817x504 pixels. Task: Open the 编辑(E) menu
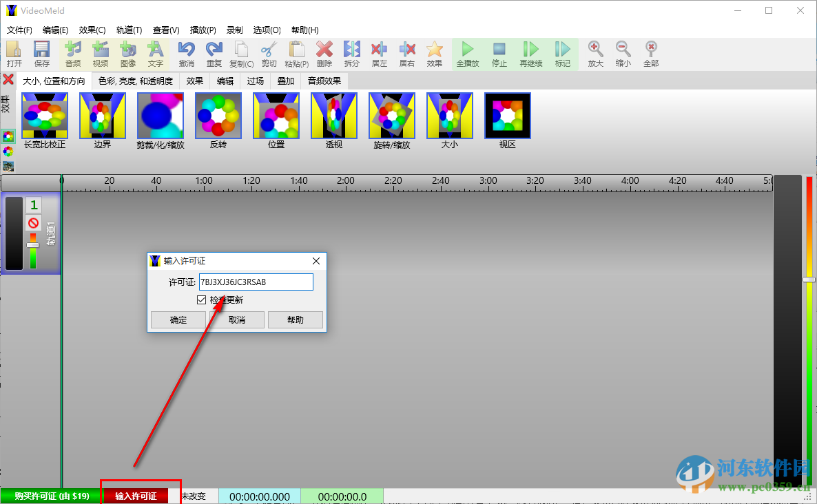(55, 30)
